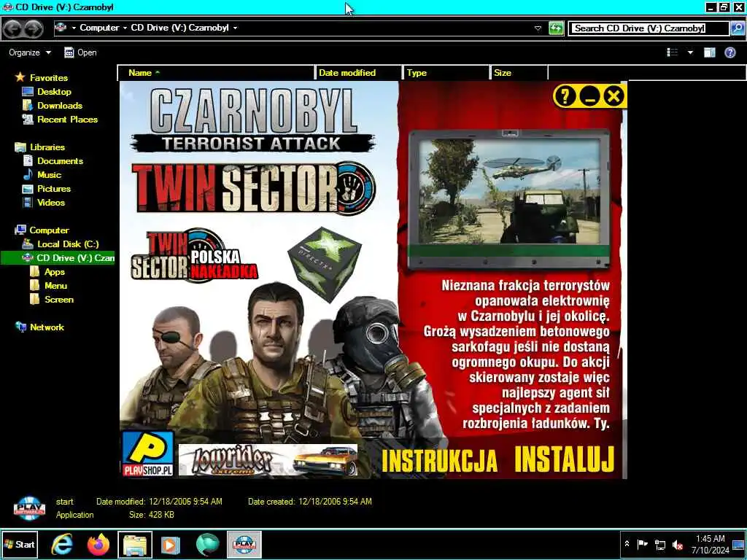Open Local Disk (C:)
The image size is (747, 560).
(x=68, y=244)
